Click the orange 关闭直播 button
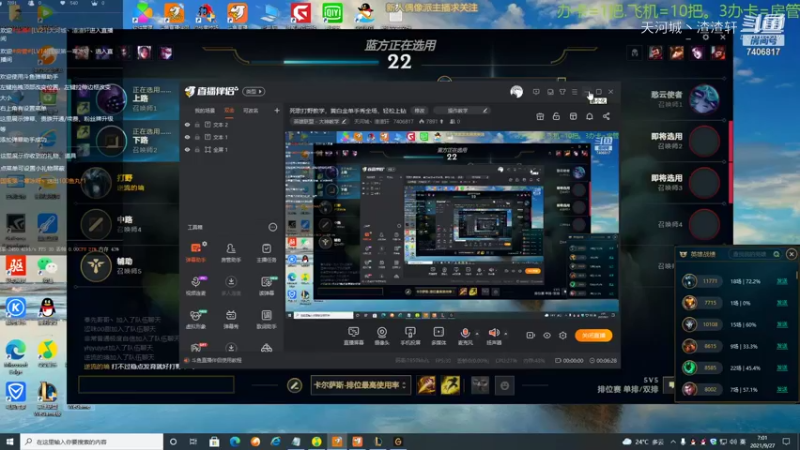800x450 pixels. [x=593, y=335]
